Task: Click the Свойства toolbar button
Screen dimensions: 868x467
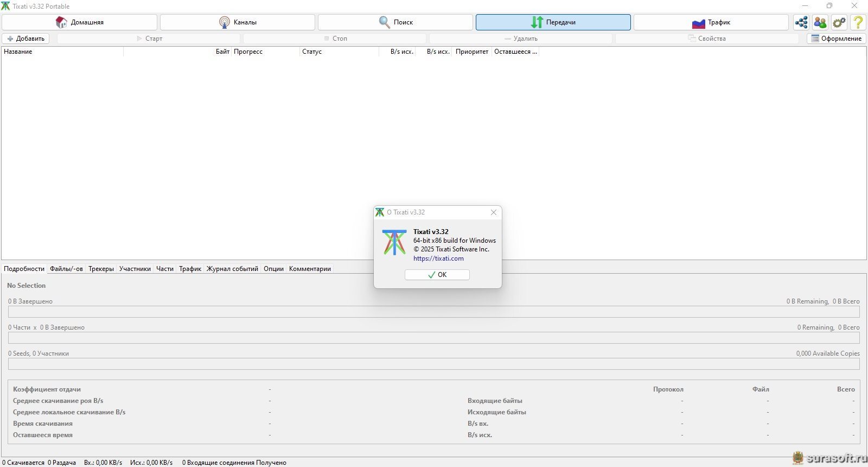Action: pyautogui.click(x=707, y=39)
